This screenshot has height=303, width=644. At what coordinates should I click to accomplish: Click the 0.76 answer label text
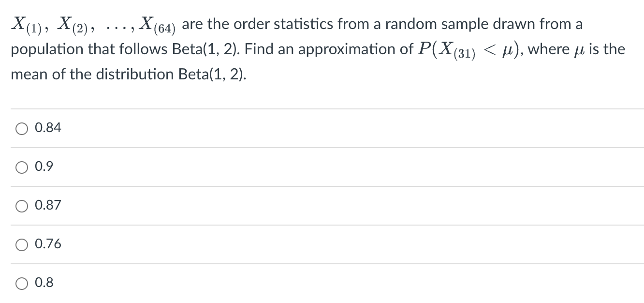click(47, 243)
